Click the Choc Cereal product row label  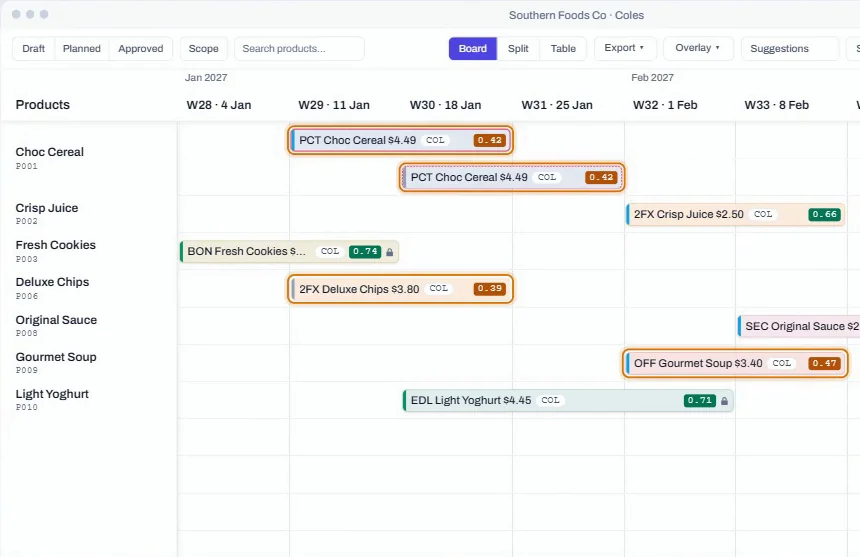pos(49,152)
